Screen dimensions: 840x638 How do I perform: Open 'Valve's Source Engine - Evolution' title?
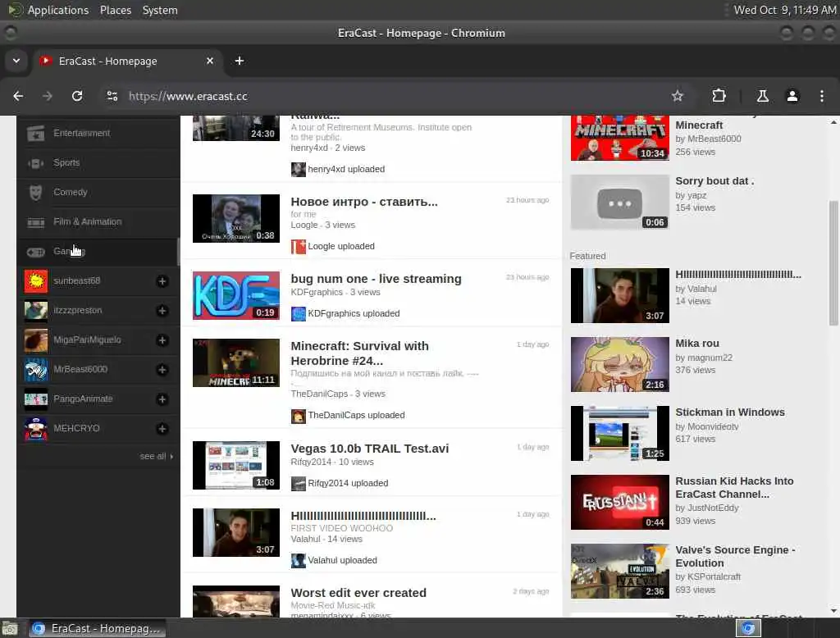point(735,557)
